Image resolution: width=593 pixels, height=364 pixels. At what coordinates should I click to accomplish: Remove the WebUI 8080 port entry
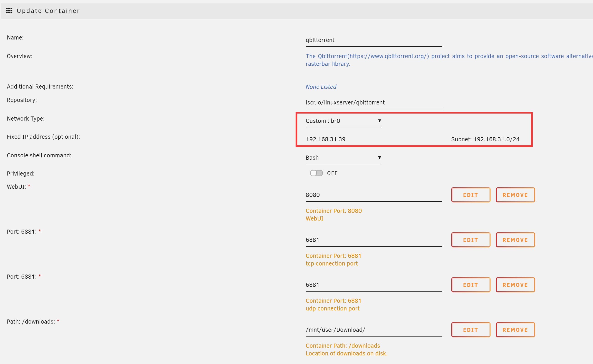tap(515, 195)
